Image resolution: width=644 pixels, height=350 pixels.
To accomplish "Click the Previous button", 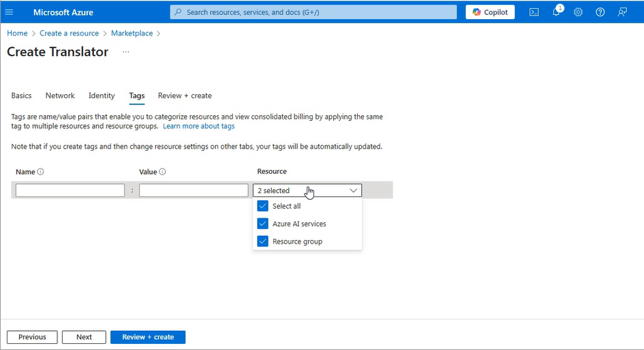I will [x=32, y=337].
